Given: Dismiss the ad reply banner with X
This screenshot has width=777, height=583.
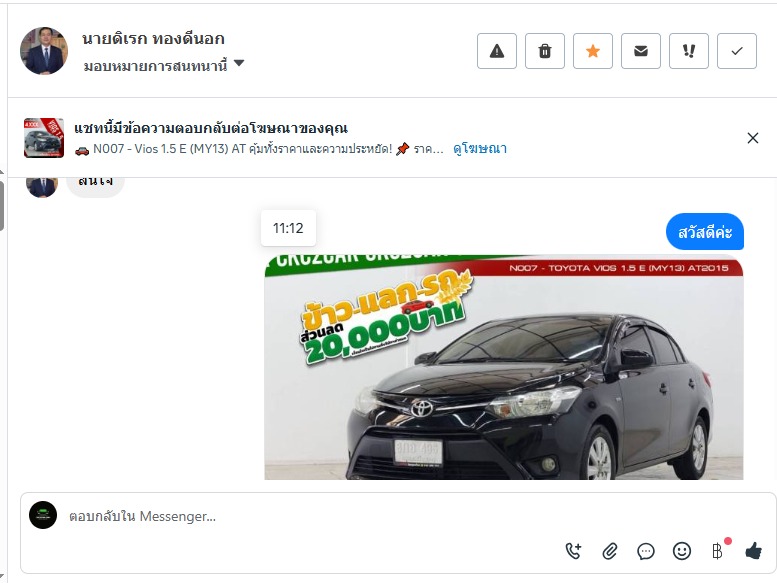Looking at the screenshot, I should pos(753,138).
